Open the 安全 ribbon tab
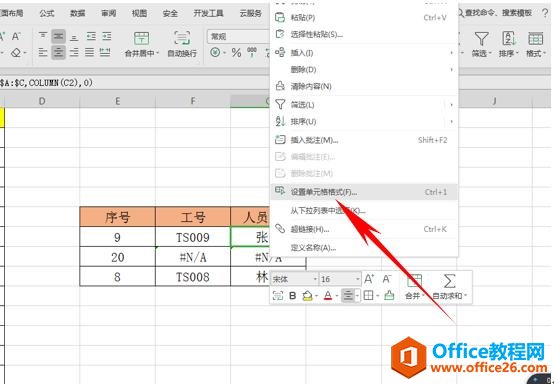Screen dimensions: 554x385 coord(170,13)
